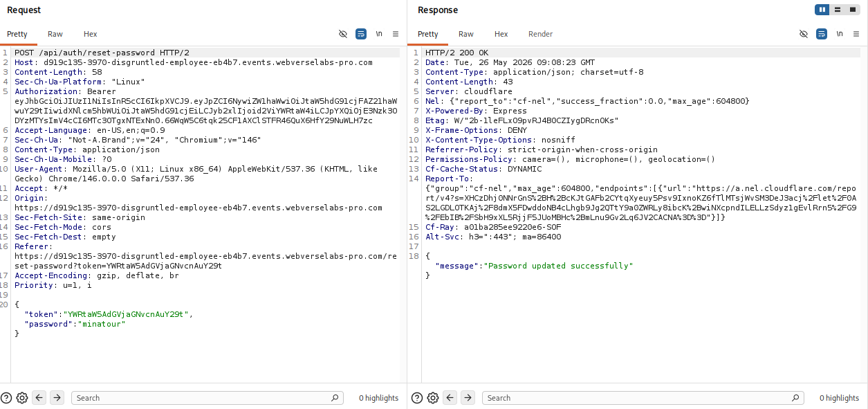This screenshot has height=409, width=868.
Task: Open help icon under Response pane
Action: coord(417,398)
